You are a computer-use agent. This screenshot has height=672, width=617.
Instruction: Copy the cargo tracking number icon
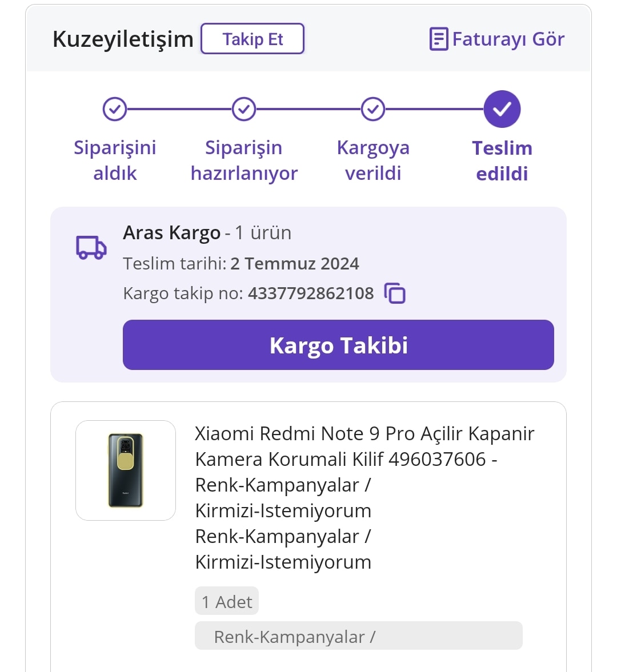[x=394, y=293]
